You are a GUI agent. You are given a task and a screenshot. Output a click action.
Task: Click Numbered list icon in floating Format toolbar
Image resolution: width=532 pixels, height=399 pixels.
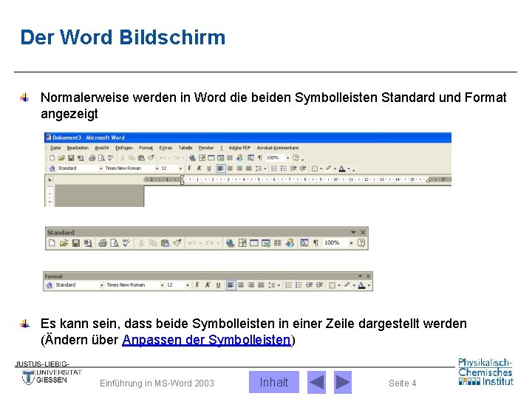pyautogui.click(x=288, y=285)
